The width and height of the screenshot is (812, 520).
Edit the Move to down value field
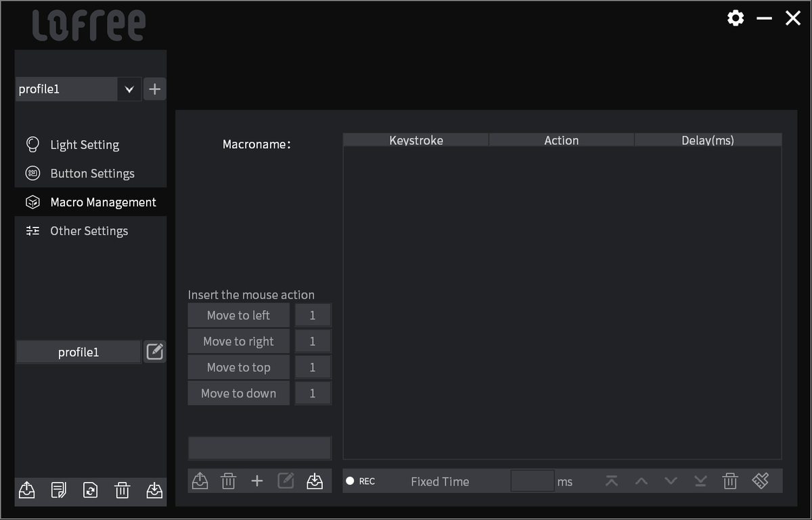pyautogui.click(x=313, y=393)
